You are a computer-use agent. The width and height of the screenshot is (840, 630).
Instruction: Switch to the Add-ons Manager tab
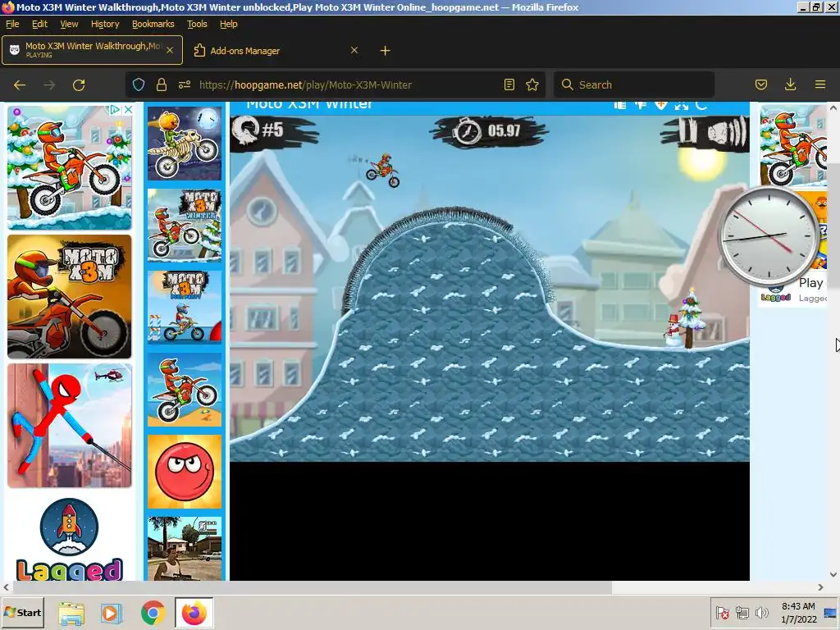276,50
